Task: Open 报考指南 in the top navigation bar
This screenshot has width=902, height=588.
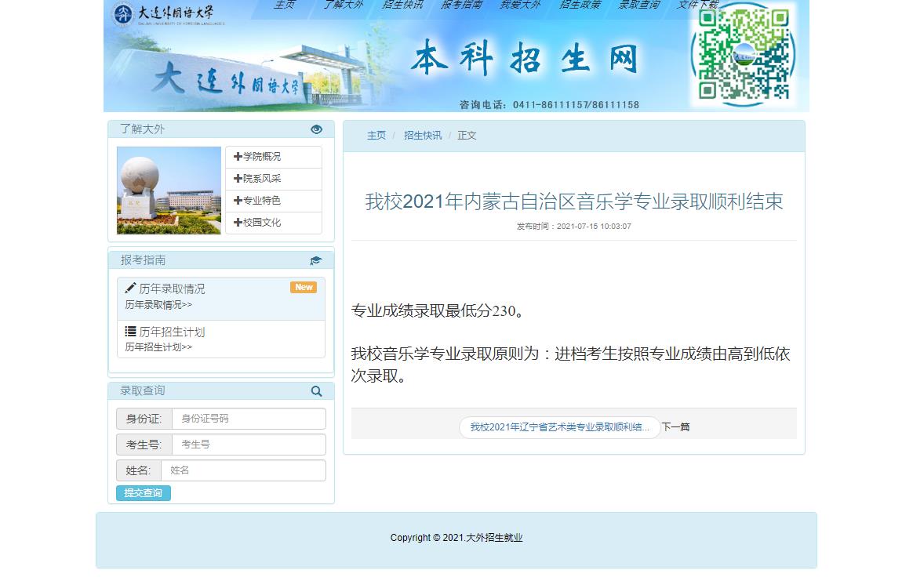Action: click(x=461, y=5)
